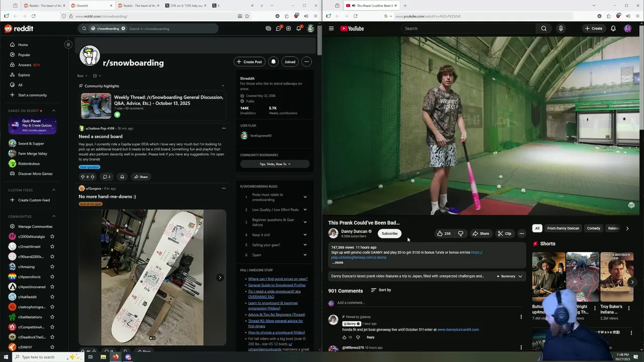Viewport: 644px width, 362px height.
Task: Show next image in snowboard post gallery
Action: tap(220, 278)
